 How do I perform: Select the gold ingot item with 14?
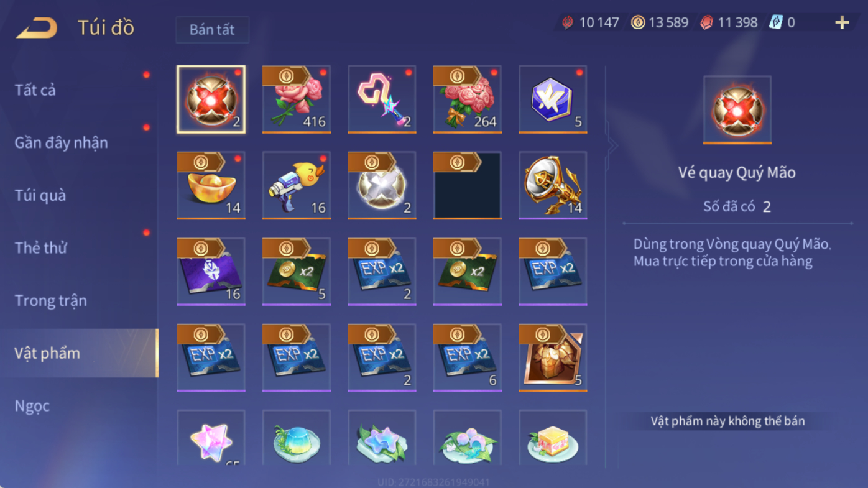211,185
